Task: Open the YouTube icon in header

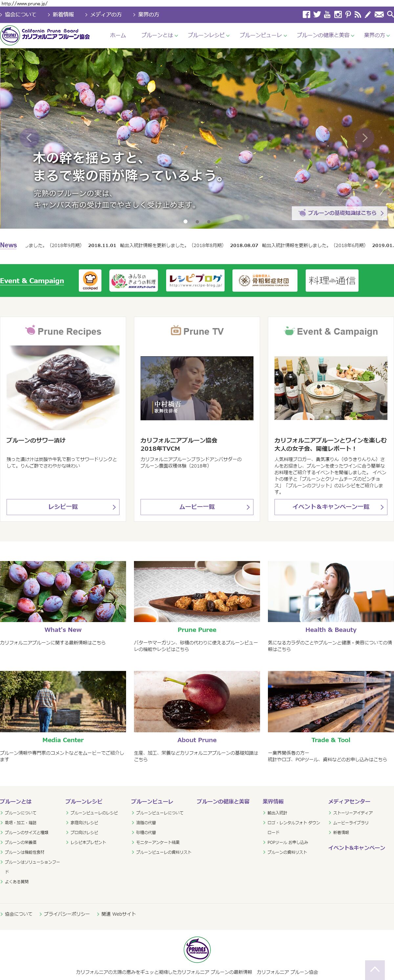Action: tap(327, 14)
